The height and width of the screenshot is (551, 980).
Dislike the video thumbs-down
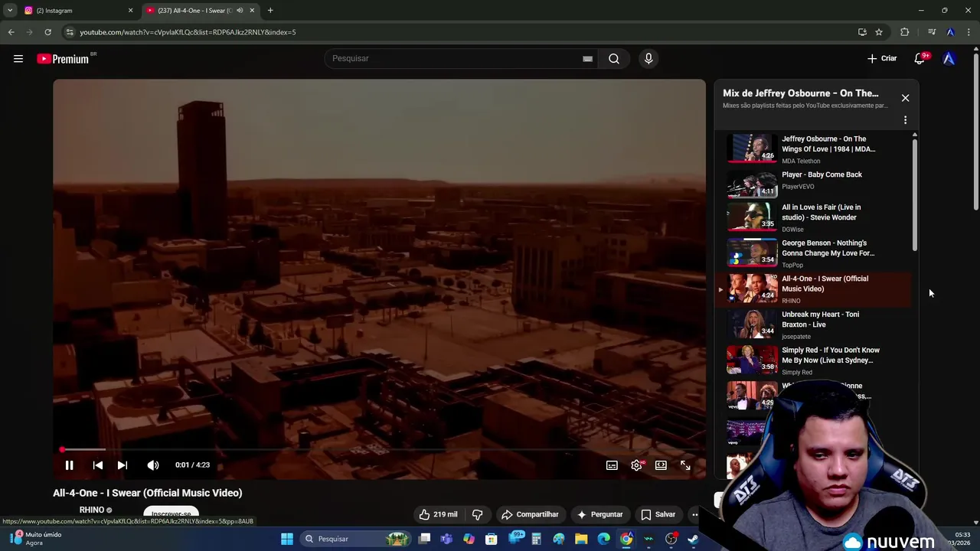point(477,514)
